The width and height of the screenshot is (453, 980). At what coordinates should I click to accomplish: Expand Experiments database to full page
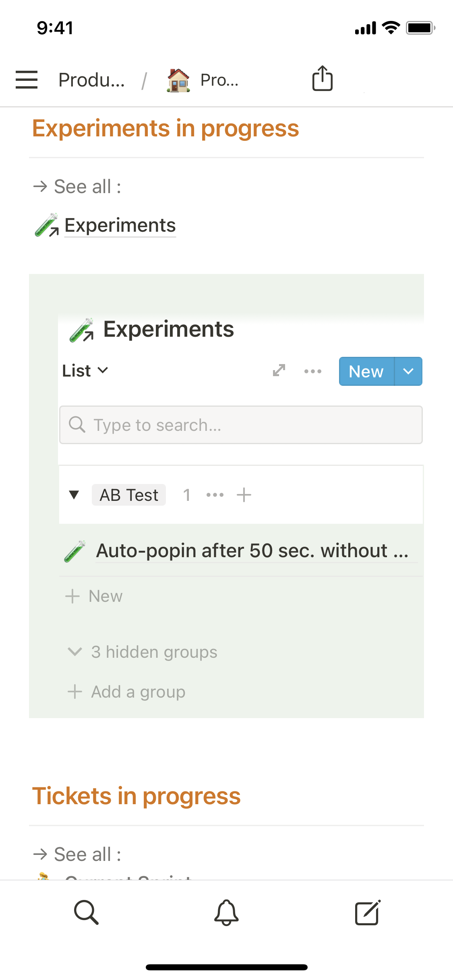click(279, 371)
